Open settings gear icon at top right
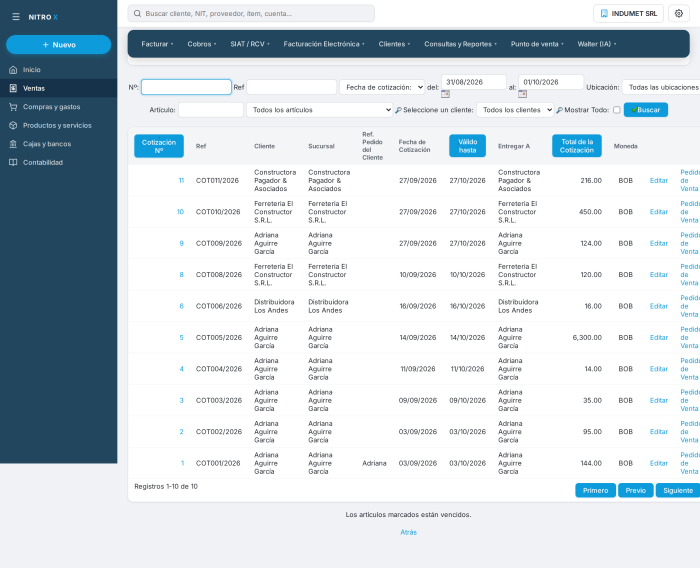Image resolution: width=700 pixels, height=568 pixels. tap(679, 13)
